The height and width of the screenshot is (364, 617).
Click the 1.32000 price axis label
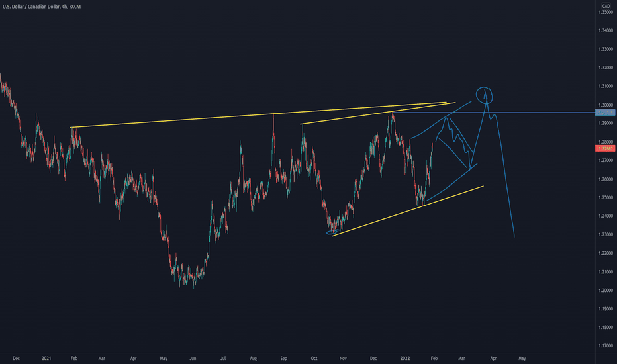point(606,68)
